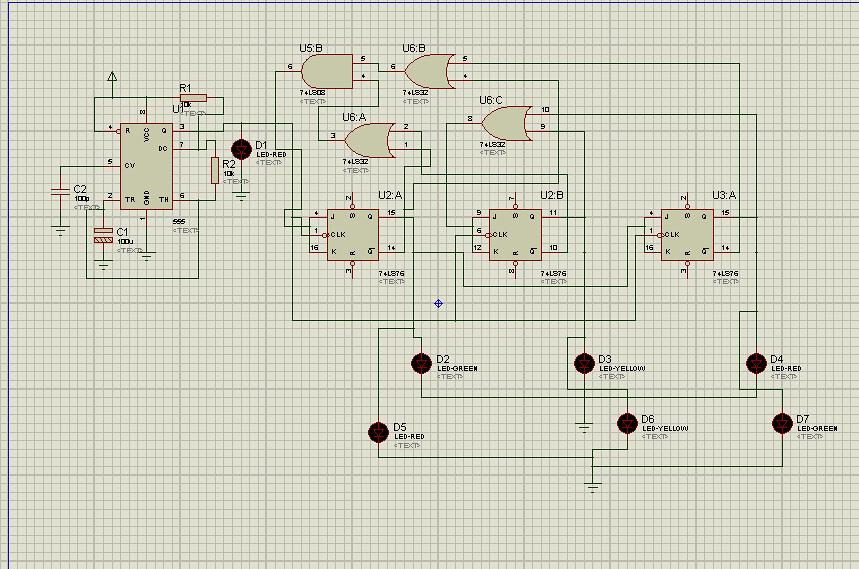Viewport: 859px width, 569px height.
Task: Click the ground symbol under the 555 GND pin
Action: (146, 256)
